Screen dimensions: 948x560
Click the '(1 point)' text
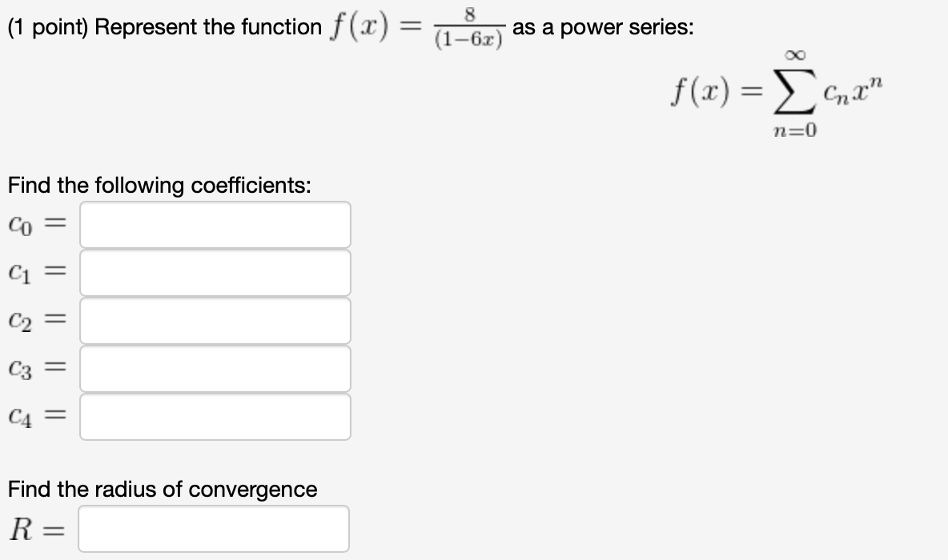click(x=48, y=27)
